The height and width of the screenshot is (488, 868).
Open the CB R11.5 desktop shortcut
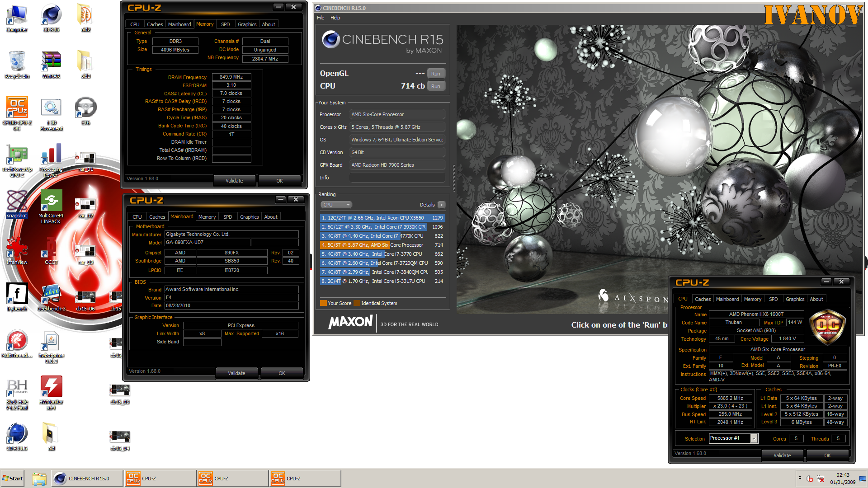(x=17, y=436)
